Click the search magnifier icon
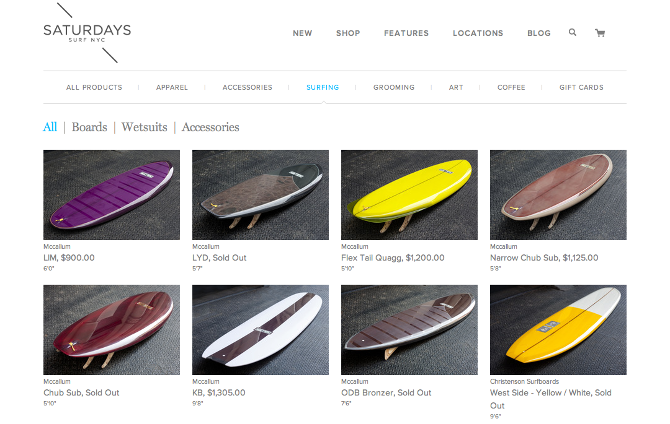Image resolution: width=670 pixels, height=424 pixels. coord(573,32)
